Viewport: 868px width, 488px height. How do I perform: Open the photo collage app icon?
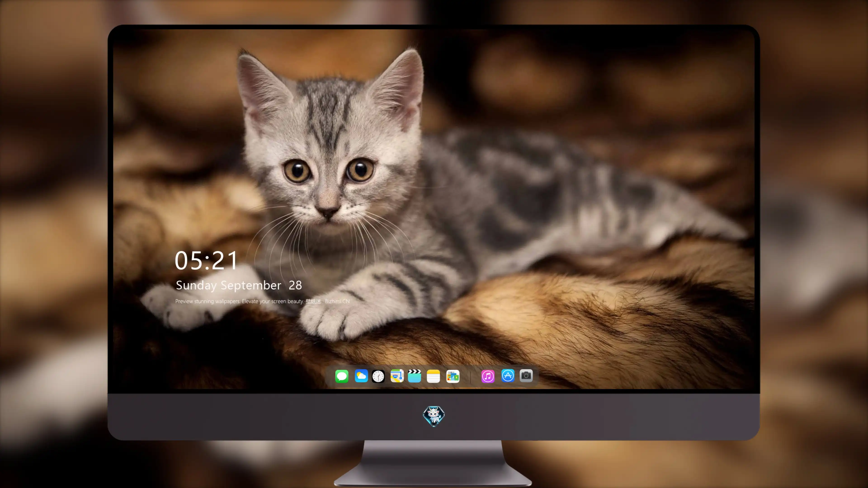pos(453,376)
